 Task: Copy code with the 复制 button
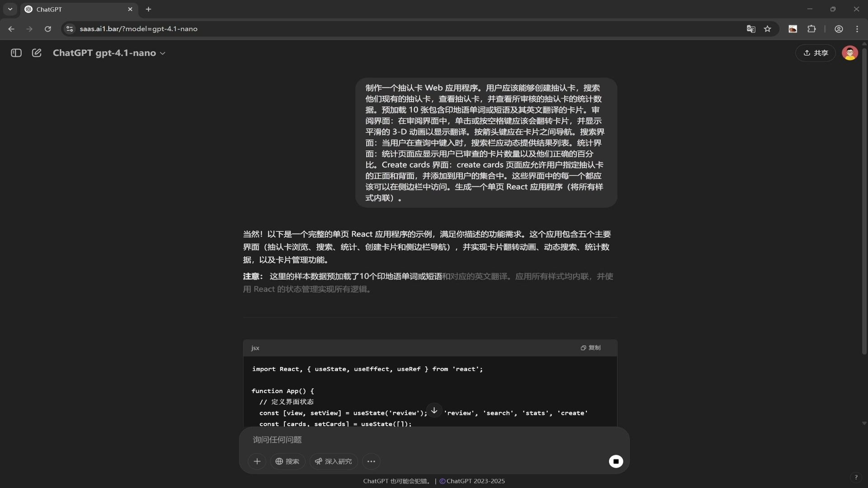pyautogui.click(x=591, y=347)
